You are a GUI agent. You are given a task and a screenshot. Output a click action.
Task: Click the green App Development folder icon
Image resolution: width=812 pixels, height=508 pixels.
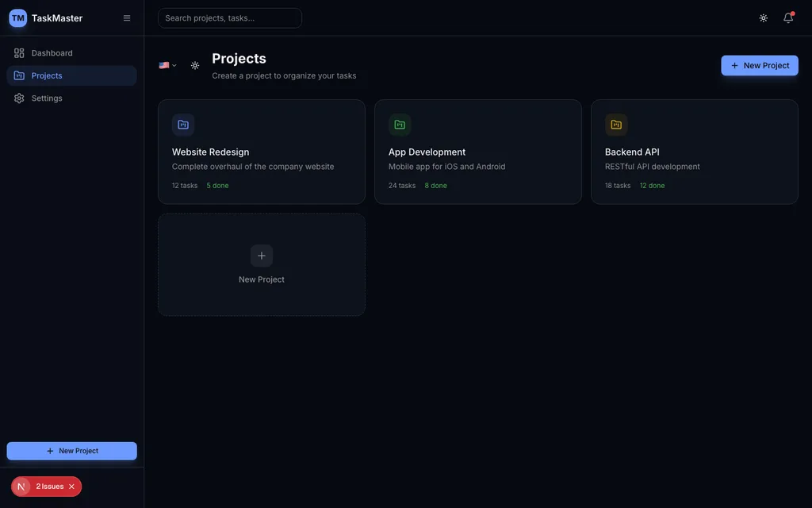point(400,125)
